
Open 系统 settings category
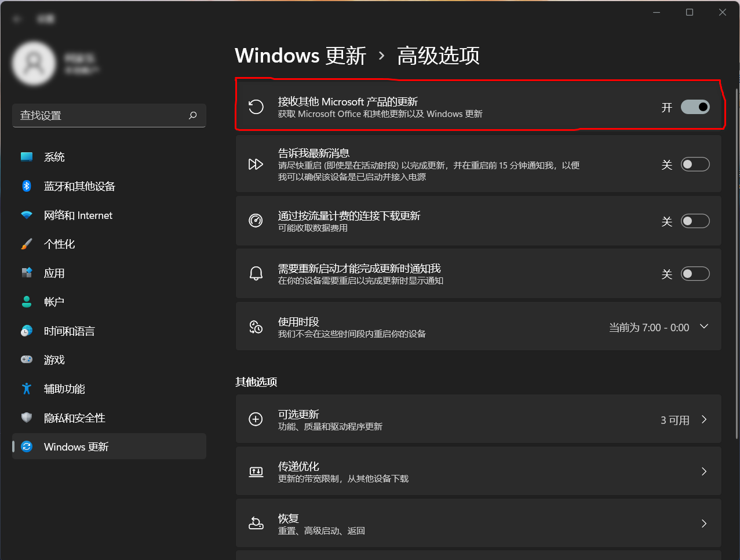[109, 157]
